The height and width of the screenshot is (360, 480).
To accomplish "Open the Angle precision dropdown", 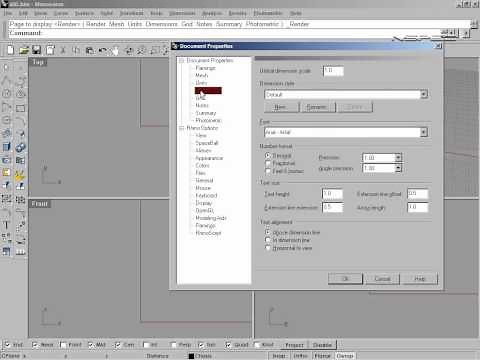I will (398, 168).
